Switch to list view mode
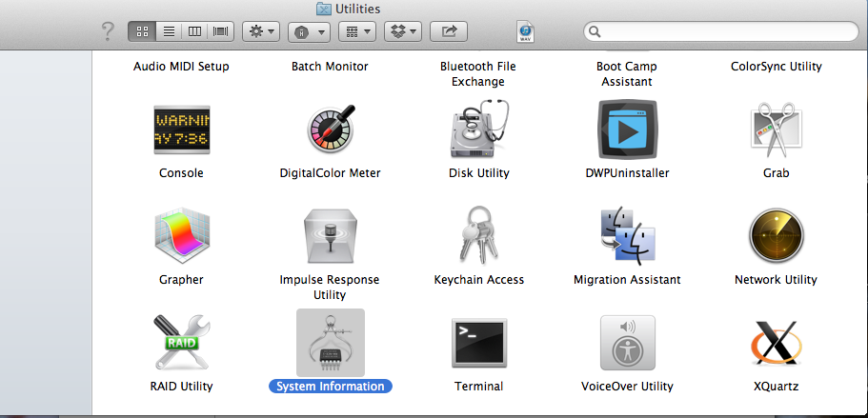Viewport: 868px width, 418px height. (169, 31)
